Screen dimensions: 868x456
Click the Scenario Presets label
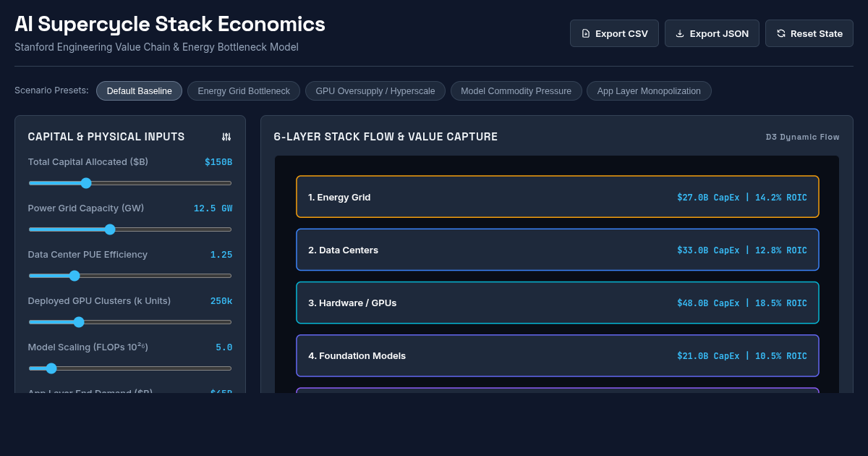point(51,90)
